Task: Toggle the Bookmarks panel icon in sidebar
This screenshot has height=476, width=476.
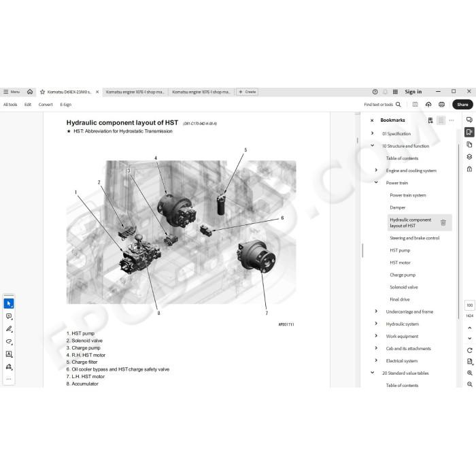Action: [x=469, y=132]
